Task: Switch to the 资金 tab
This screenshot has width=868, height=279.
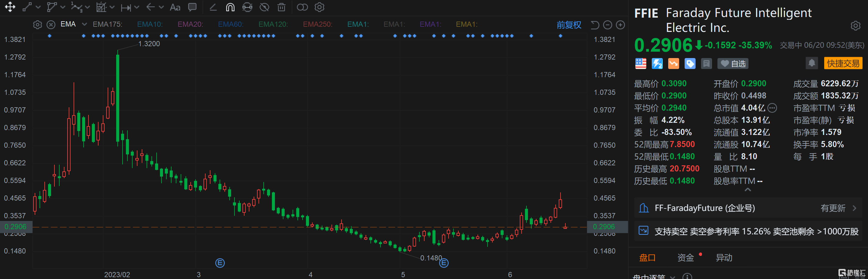Action: point(686,258)
